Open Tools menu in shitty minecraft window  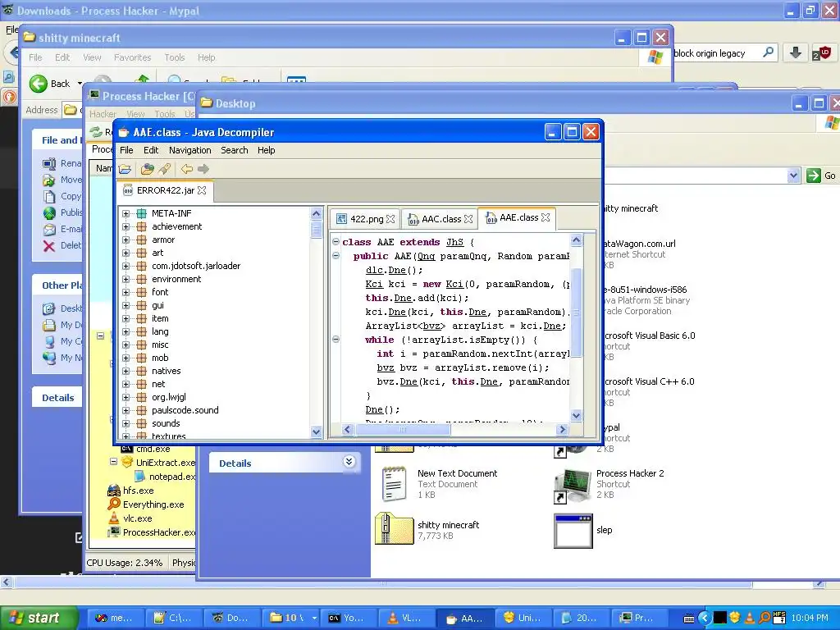click(174, 57)
